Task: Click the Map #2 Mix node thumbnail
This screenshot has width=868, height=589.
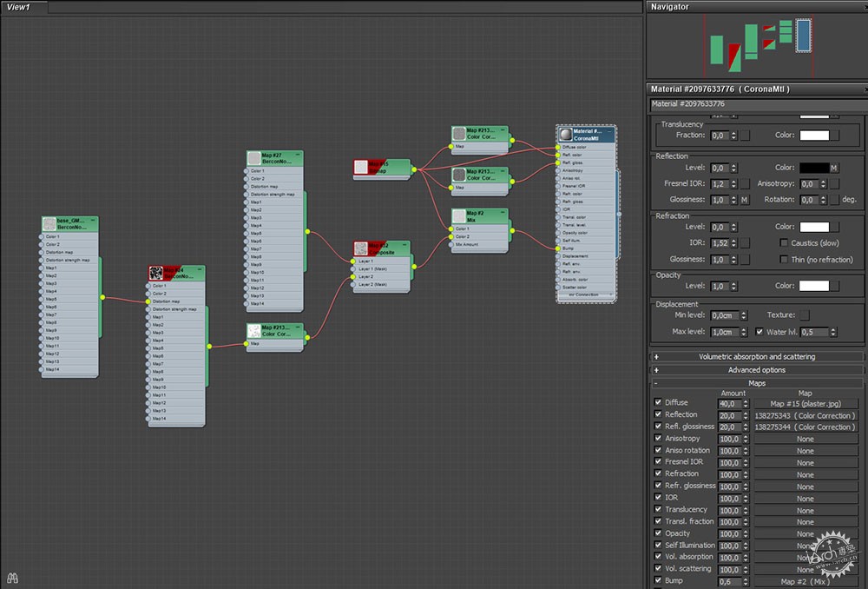Action: point(459,216)
